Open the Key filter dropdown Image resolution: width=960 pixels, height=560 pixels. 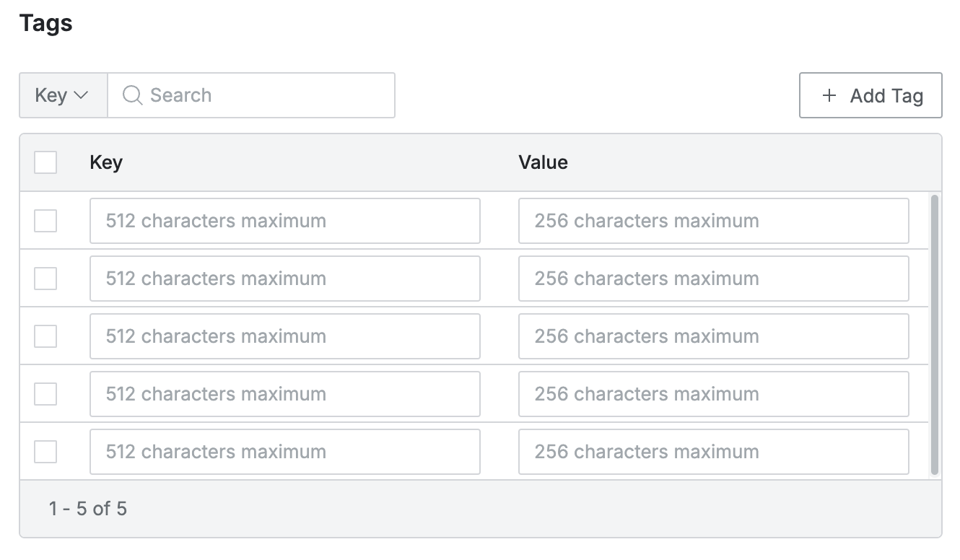[x=62, y=95]
